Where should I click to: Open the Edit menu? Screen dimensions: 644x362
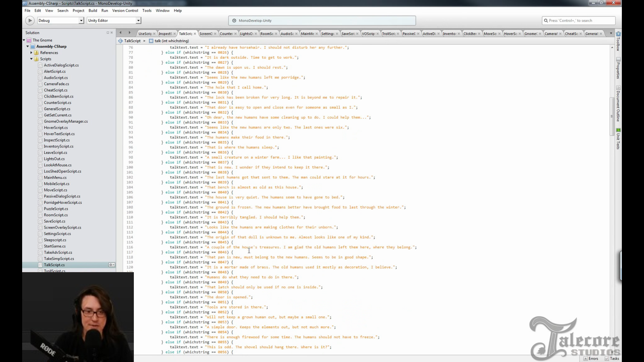click(38, 10)
